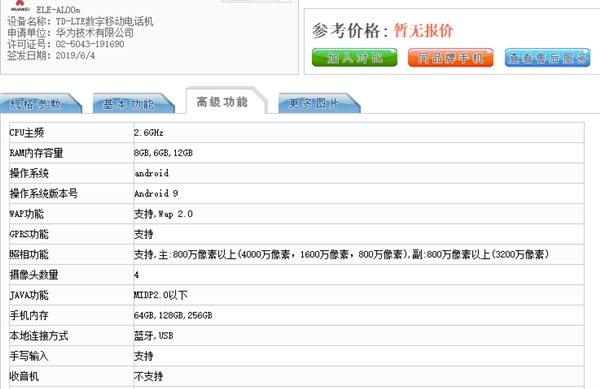This screenshot has height=389, width=600.
Task: Click the 操作系统 android row
Action: pos(297,173)
